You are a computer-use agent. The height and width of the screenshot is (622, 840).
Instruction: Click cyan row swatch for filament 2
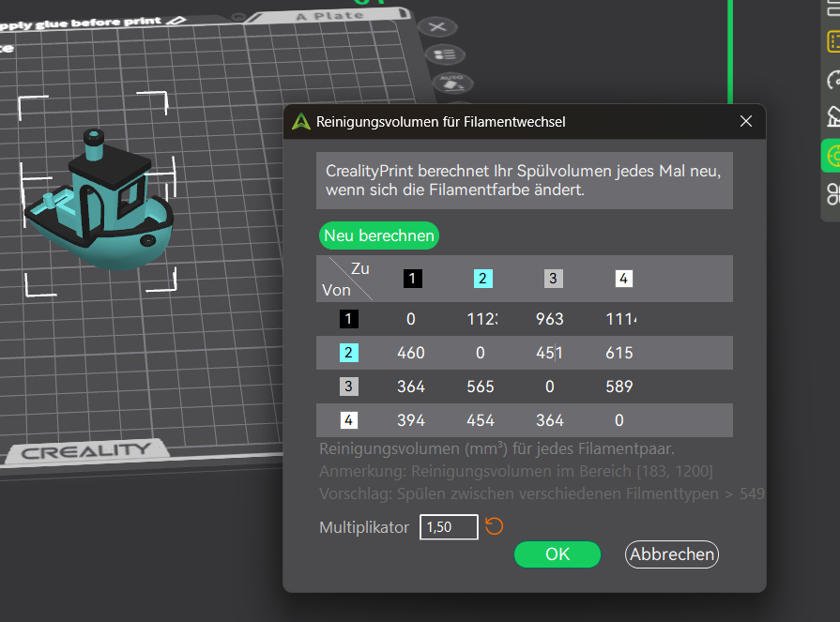click(x=349, y=353)
